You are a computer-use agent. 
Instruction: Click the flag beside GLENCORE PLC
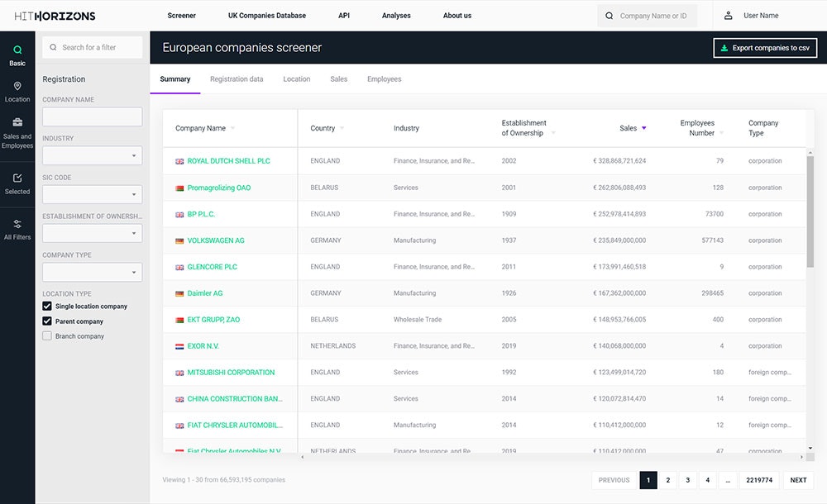point(179,267)
